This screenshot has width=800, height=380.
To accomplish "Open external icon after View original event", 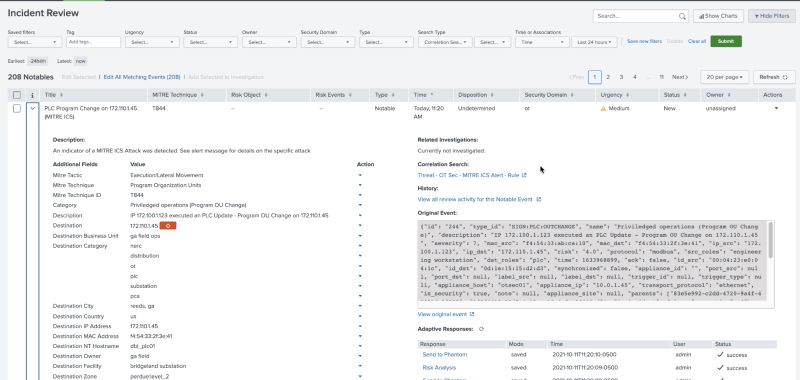I will [472, 314].
